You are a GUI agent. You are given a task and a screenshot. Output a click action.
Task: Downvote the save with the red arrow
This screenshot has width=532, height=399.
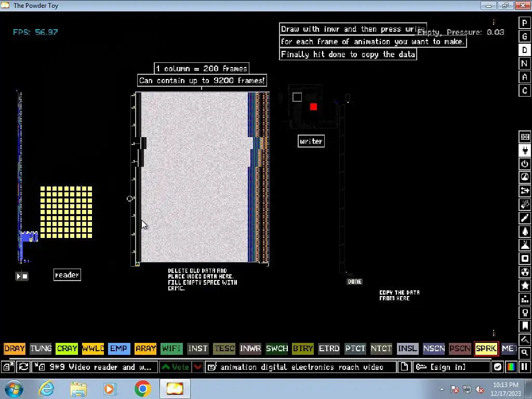(198, 367)
